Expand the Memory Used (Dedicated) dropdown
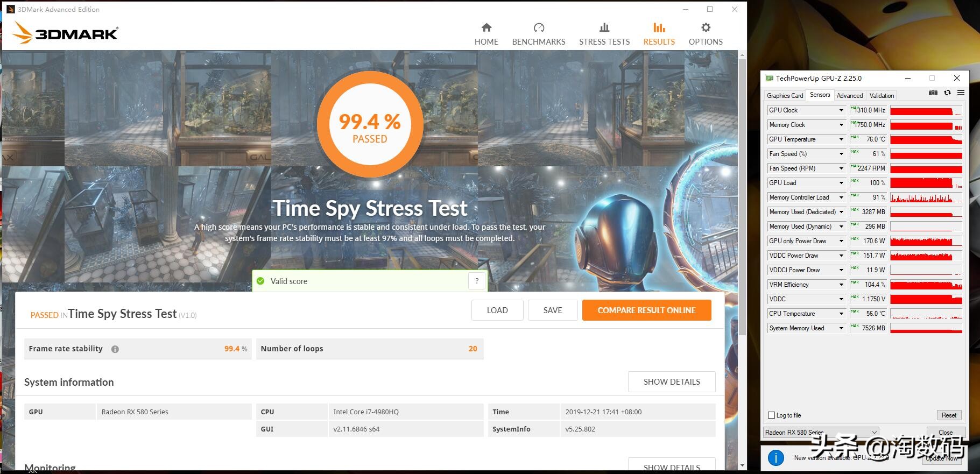Screen dimensions: 980x474 tap(841, 212)
